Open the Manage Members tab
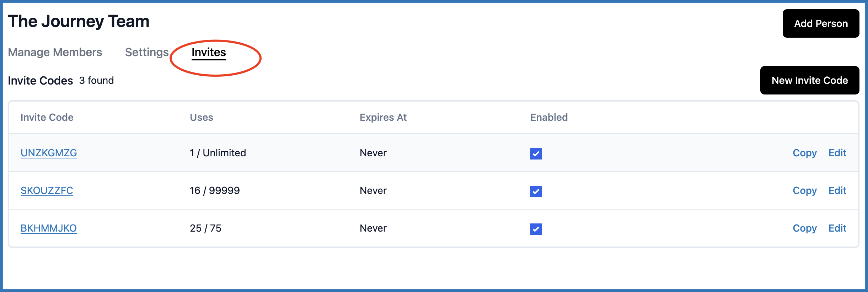868x292 pixels. point(55,52)
